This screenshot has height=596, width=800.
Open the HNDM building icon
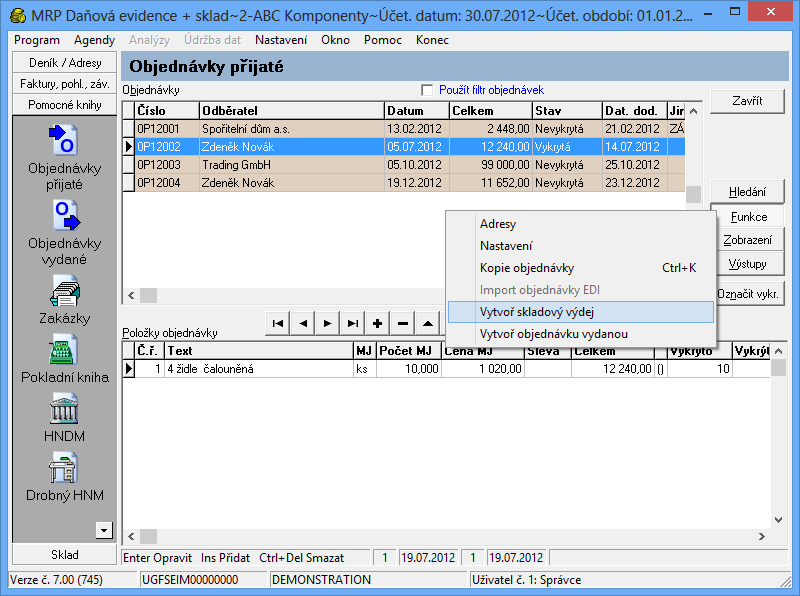[63, 408]
